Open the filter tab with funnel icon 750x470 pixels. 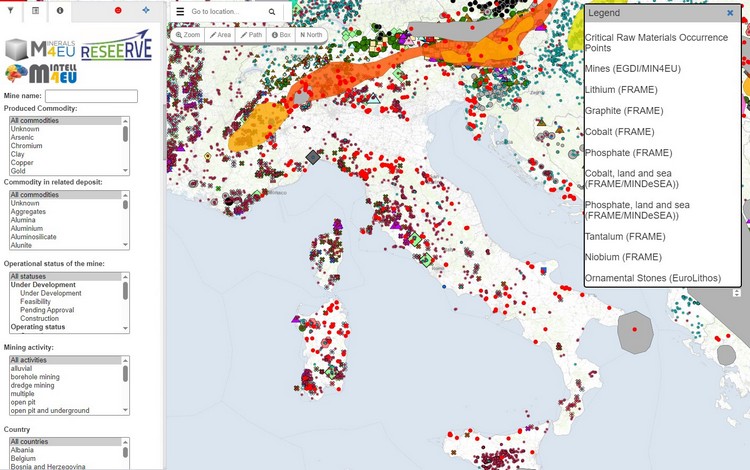(11, 11)
